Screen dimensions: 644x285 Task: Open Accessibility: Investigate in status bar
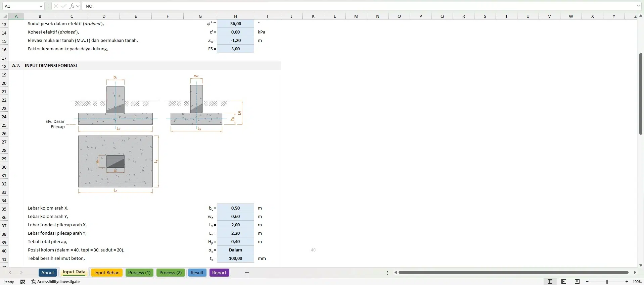[x=56, y=282]
